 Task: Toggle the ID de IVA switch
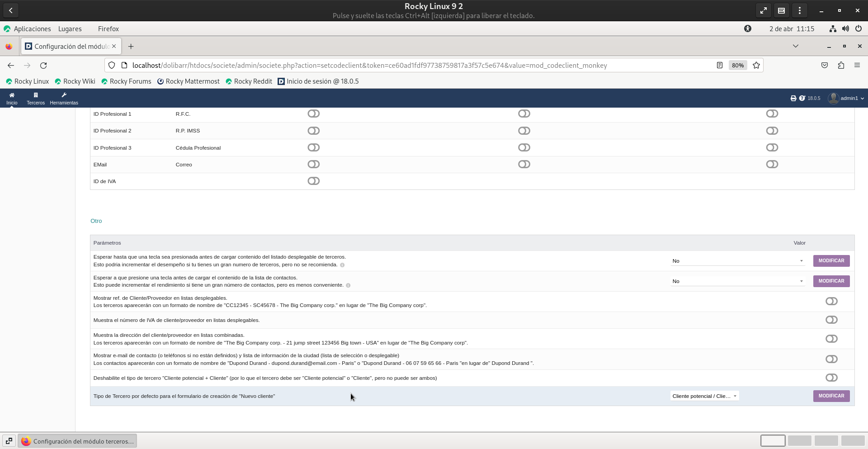tap(313, 181)
